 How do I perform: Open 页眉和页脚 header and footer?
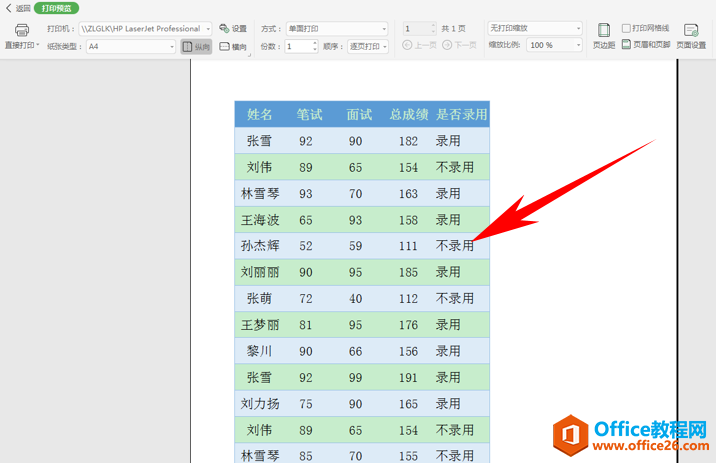[x=646, y=45]
